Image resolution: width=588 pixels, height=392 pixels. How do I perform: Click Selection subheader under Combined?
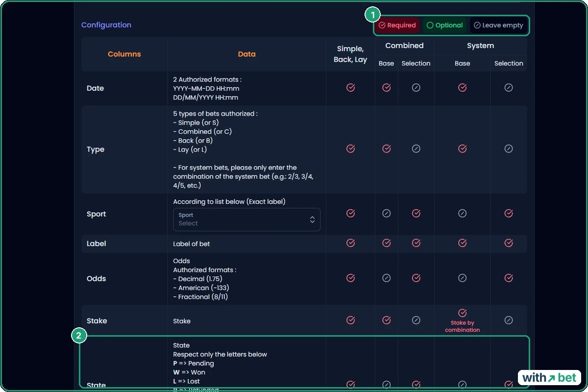[416, 63]
